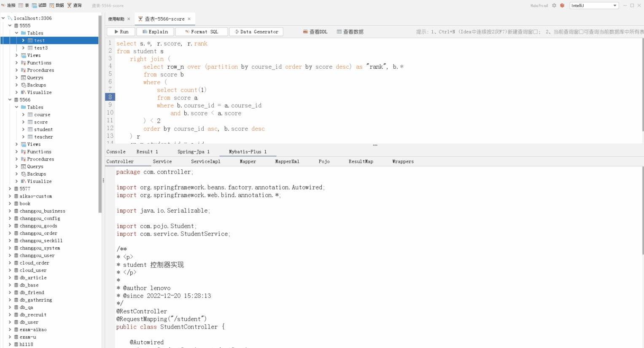Open the Pojo code sub-tab
644x348 pixels.
pos(324,161)
